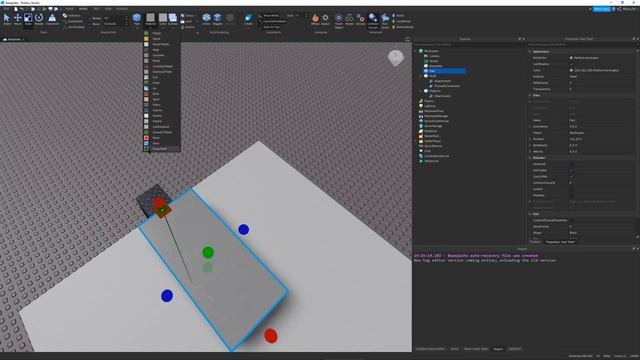Select the Select tool in the ribbon
The height and width of the screenshot is (360, 640).
(7, 19)
